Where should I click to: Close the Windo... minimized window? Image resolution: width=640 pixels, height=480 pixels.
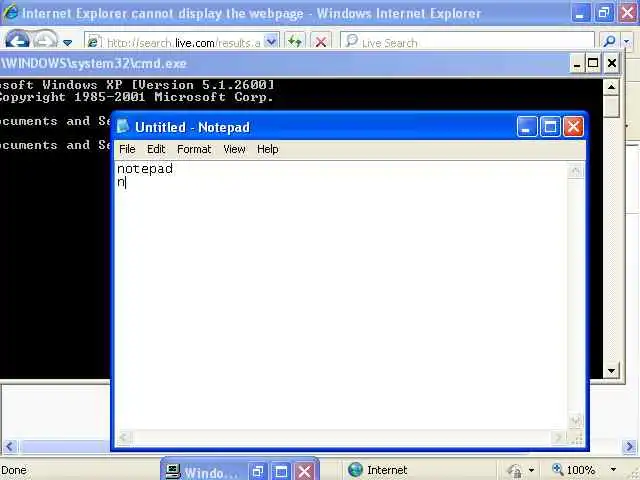pos(304,472)
